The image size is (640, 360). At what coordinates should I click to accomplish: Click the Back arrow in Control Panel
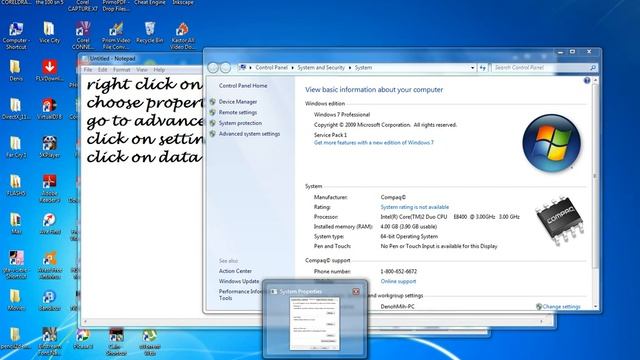[x=213, y=68]
